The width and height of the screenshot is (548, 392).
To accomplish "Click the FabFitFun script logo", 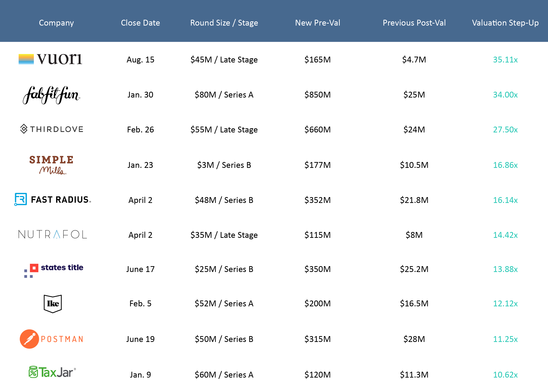I will tap(52, 95).
